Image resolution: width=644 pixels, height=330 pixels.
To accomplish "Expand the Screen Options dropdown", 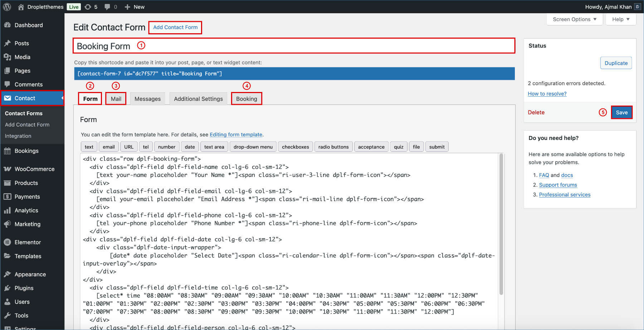I will pyautogui.click(x=574, y=19).
